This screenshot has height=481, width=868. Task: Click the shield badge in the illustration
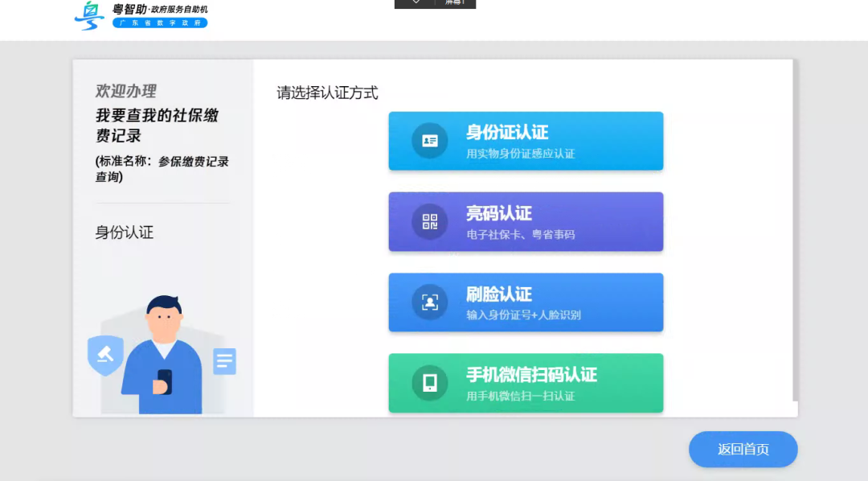(x=104, y=354)
